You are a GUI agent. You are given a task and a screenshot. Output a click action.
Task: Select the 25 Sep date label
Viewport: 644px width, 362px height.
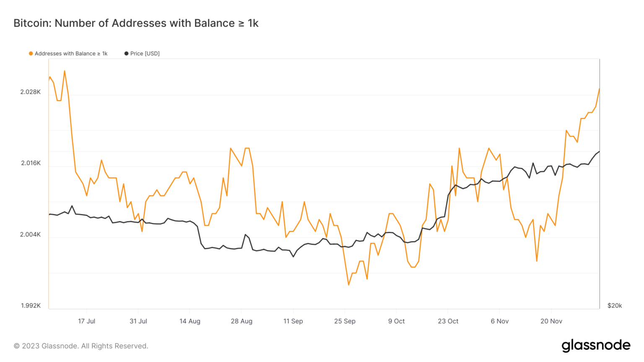(345, 321)
